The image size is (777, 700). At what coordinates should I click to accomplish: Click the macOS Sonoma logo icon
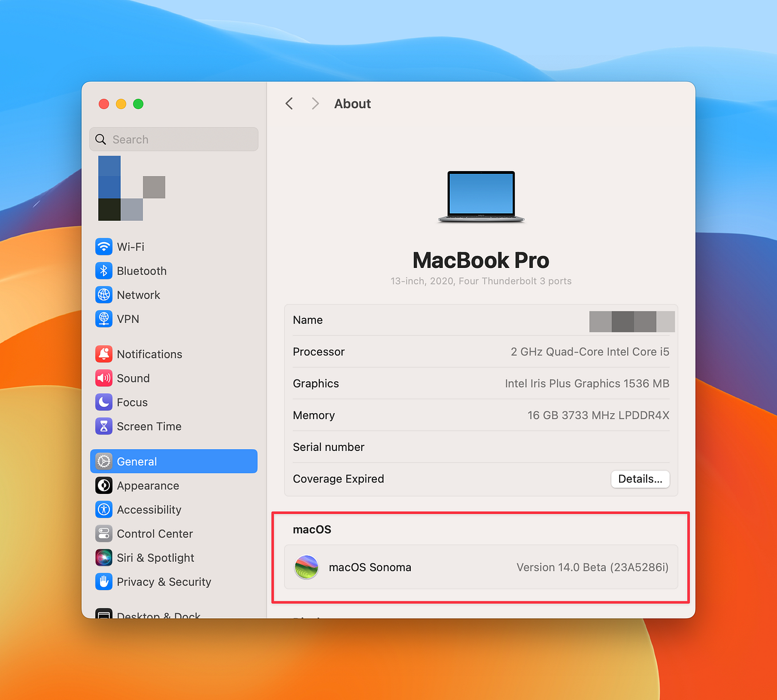pos(306,567)
